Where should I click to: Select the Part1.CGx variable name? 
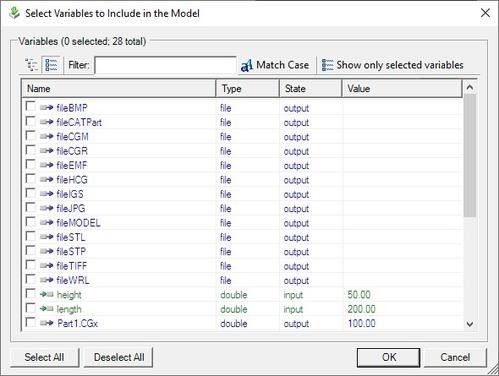[77, 323]
